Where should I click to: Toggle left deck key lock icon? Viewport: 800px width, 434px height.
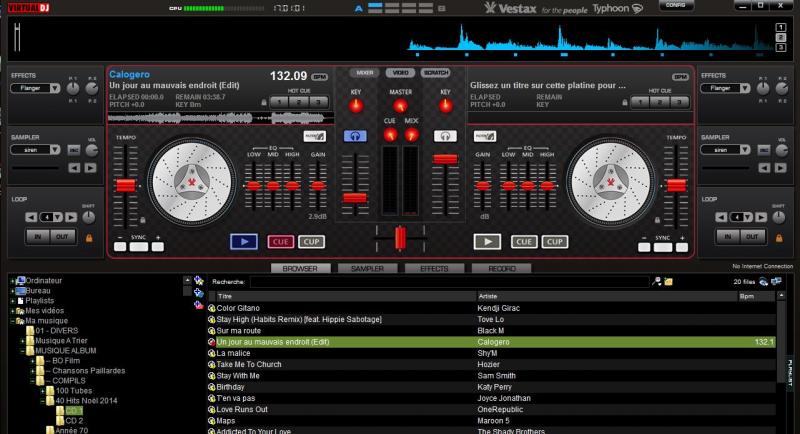263,103
